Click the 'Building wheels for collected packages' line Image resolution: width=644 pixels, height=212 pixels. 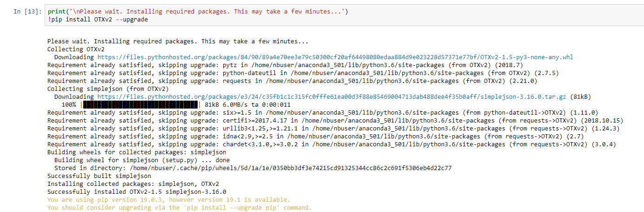pos(137,152)
